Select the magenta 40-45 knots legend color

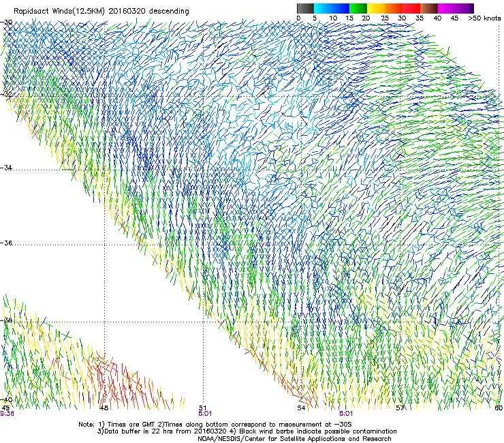tap(447, 8)
